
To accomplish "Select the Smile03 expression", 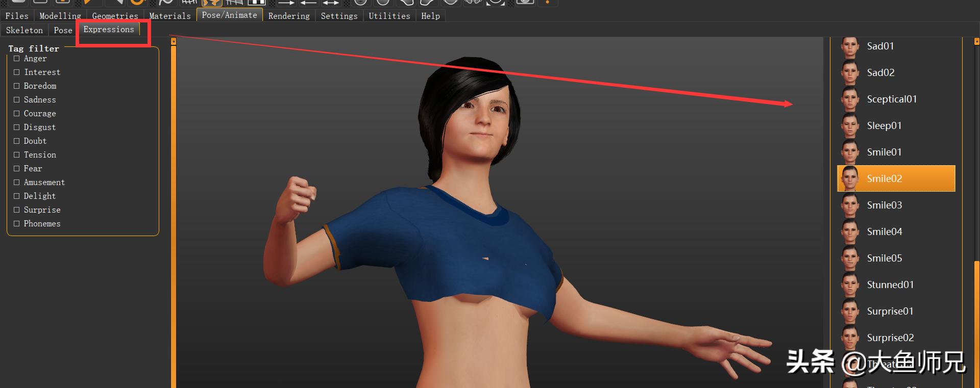I will (896, 205).
